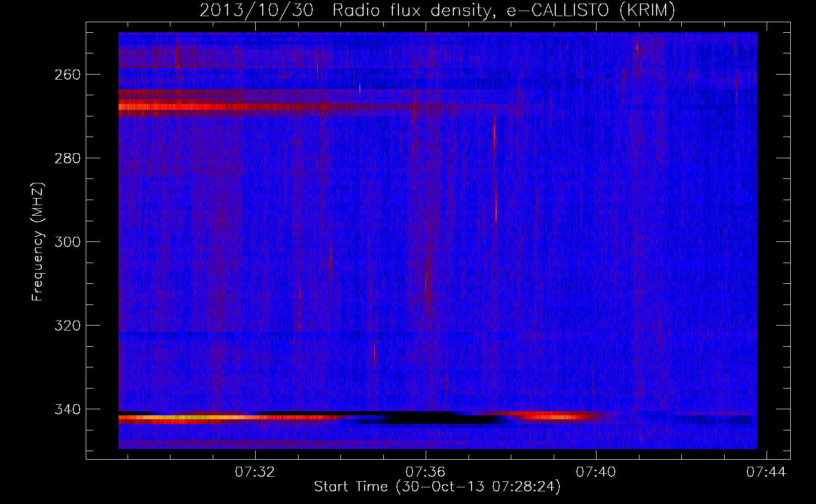816x504 pixels.
Task: Click the plot title "Radio flux density, e-CALLISTO (KRIM)"
Action: click(504, 10)
